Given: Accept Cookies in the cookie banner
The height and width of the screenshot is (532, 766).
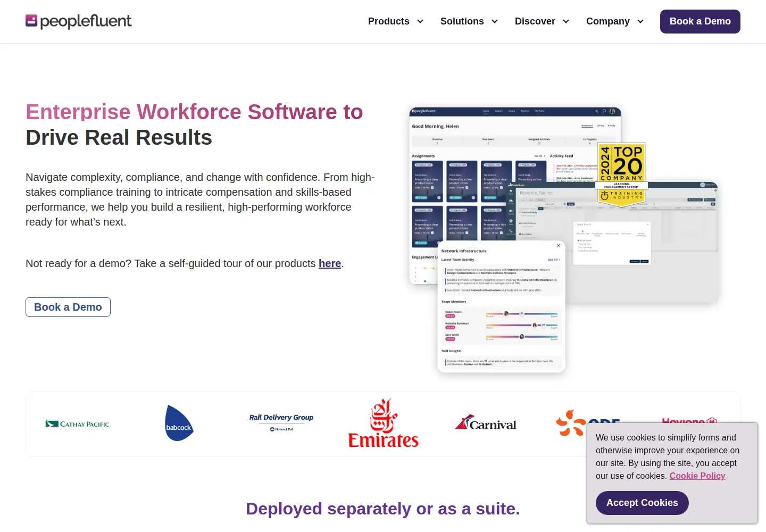Looking at the screenshot, I should click(642, 503).
